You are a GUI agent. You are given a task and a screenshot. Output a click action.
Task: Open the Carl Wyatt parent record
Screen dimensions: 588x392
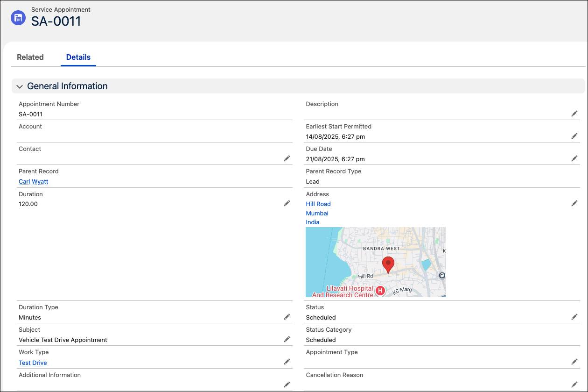pos(34,181)
